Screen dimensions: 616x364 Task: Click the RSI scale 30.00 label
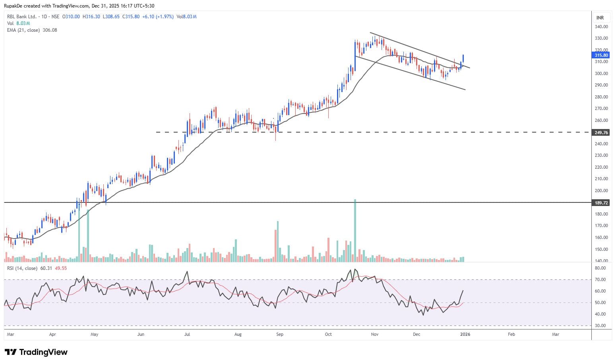click(x=600, y=325)
